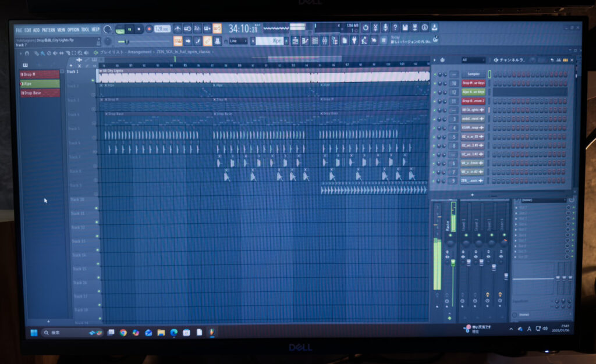
Task: Mute the Sampler channel using its green LED
Action: 436,74
